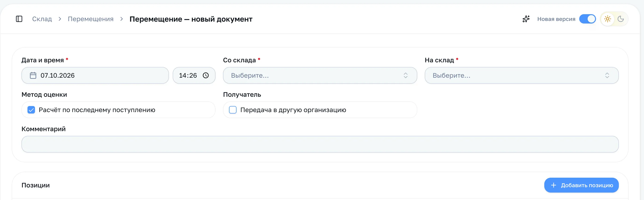Viewport: 644px width, 200px height.
Task: Click the Получатель label
Action: point(242,94)
